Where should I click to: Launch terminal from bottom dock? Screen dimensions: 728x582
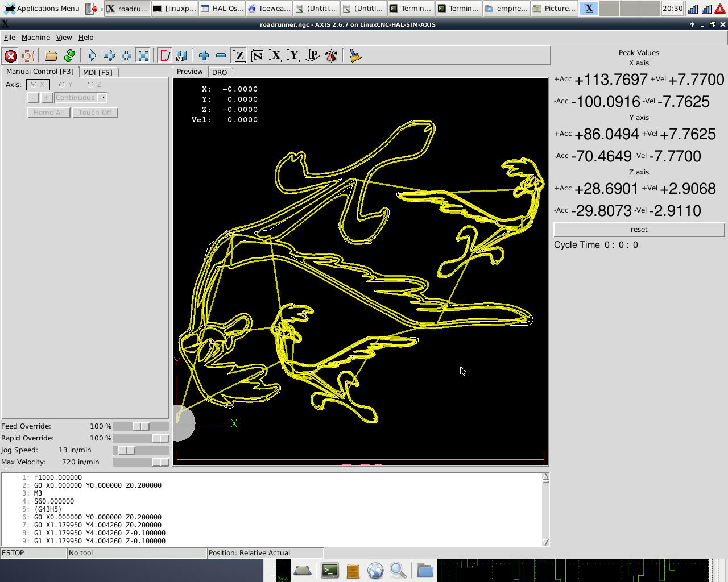pyautogui.click(x=330, y=570)
